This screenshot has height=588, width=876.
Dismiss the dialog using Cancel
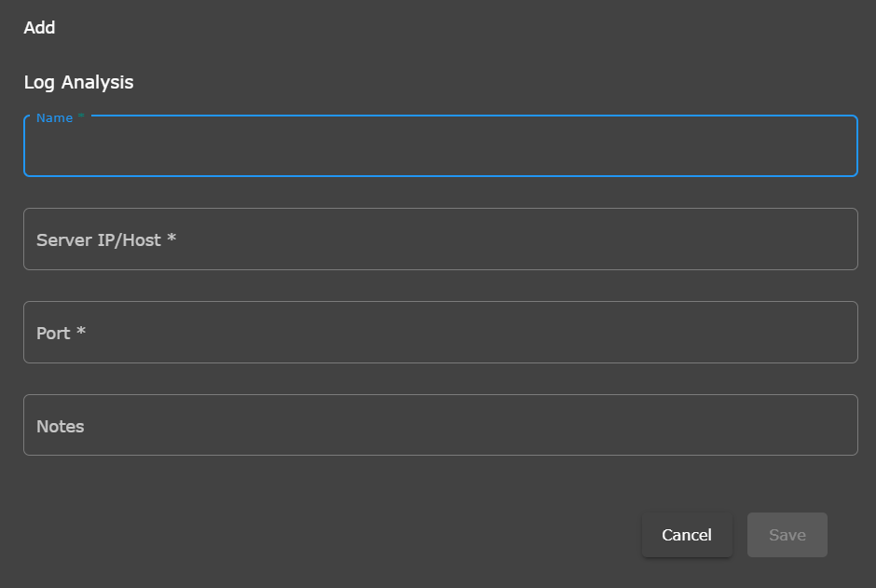687,535
